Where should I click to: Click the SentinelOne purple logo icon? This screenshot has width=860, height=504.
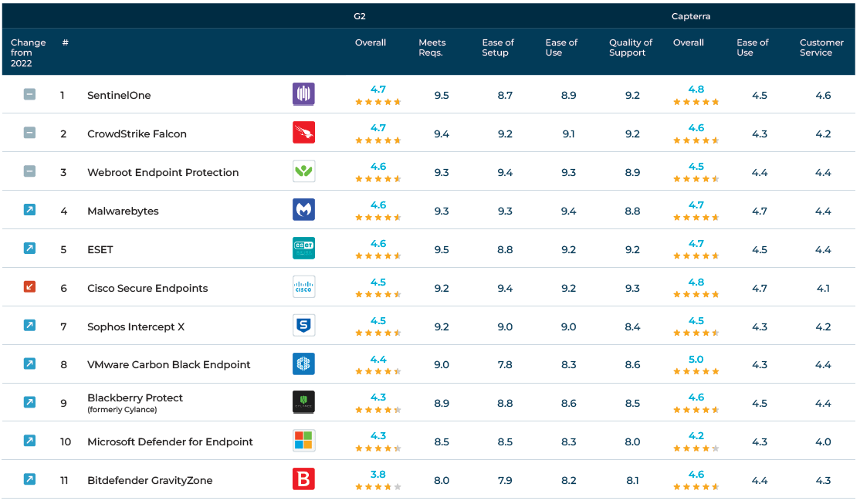303,94
